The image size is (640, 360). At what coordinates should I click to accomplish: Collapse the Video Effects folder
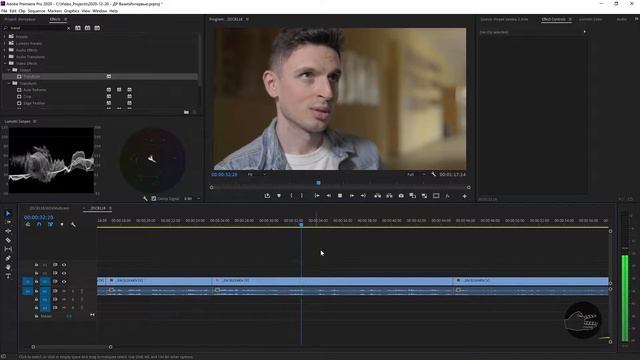[4, 63]
